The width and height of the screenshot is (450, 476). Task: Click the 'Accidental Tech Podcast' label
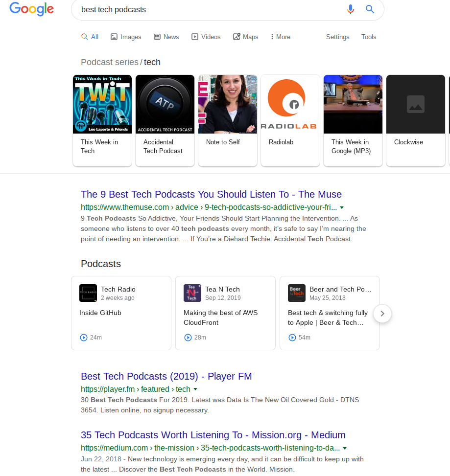(x=163, y=146)
